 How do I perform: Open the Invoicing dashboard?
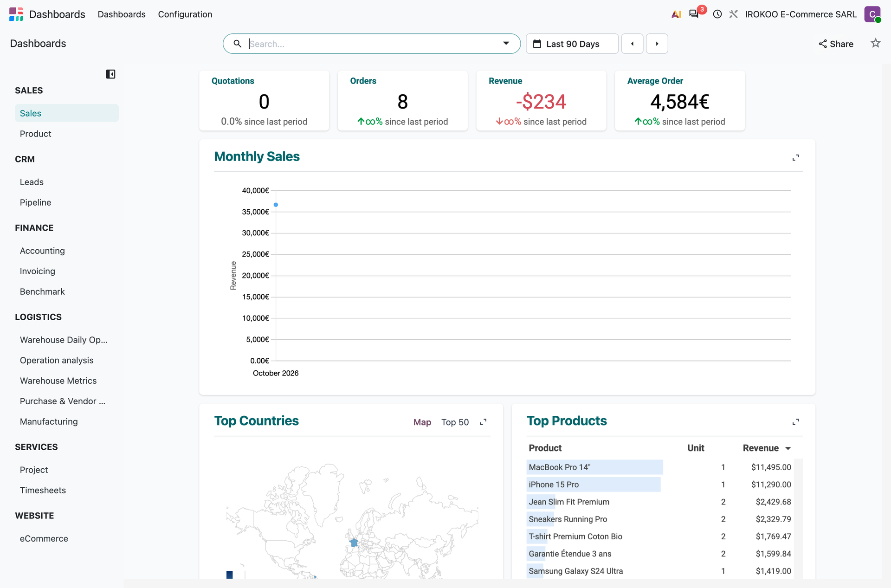point(67,271)
